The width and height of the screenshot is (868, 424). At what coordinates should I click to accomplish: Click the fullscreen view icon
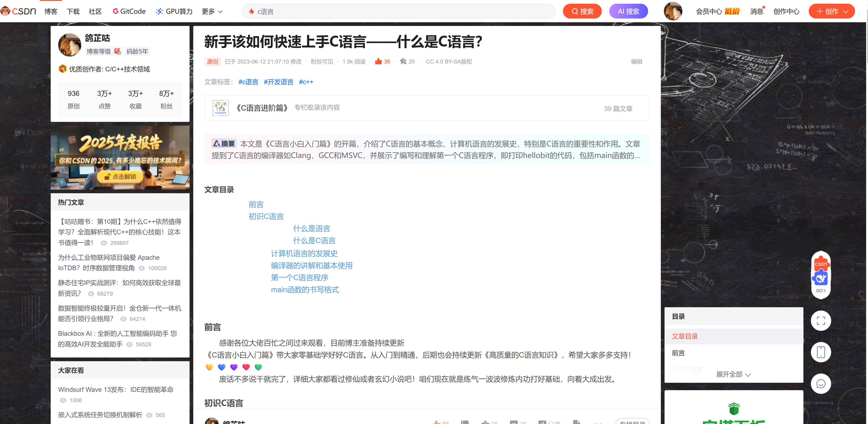(x=821, y=320)
